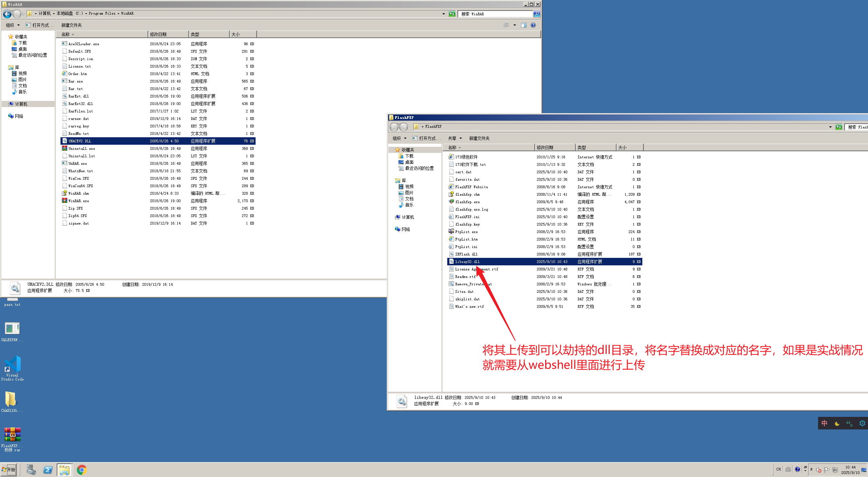Select 计算机 in WinRAR navigation pane
The image size is (868, 477).
click(x=21, y=104)
